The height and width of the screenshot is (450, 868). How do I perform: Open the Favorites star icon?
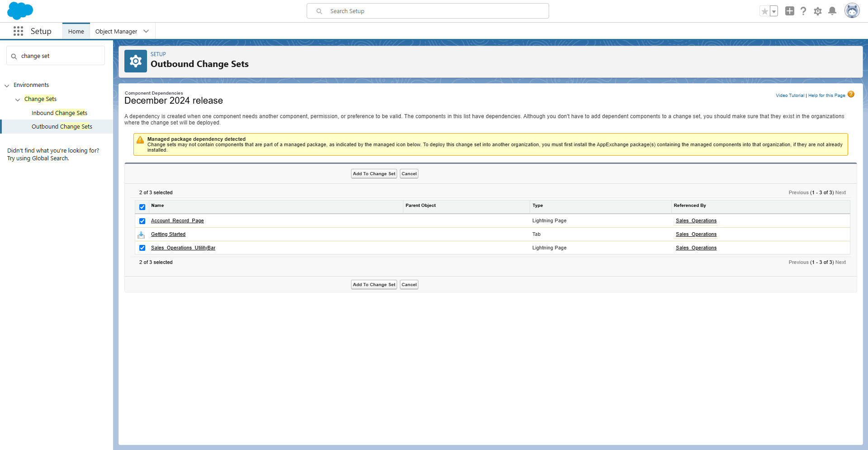[764, 11]
